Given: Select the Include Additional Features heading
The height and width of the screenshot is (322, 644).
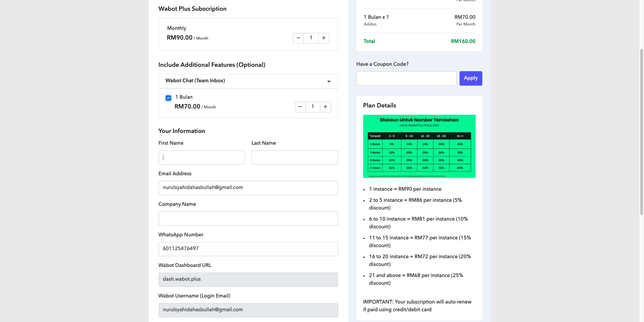Looking at the screenshot, I should 212,65.
